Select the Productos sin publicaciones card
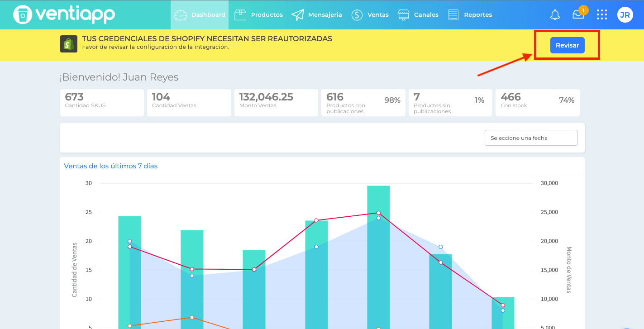Viewport: 644px width, 329px height. [450, 103]
